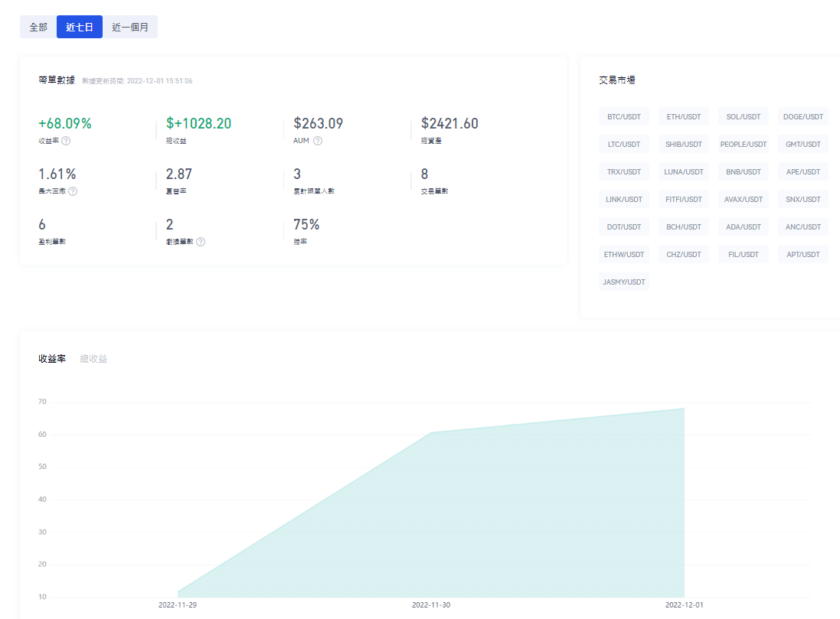Click the info icon beside 虧損筆數
This screenshot has height=619, width=840.
click(201, 242)
